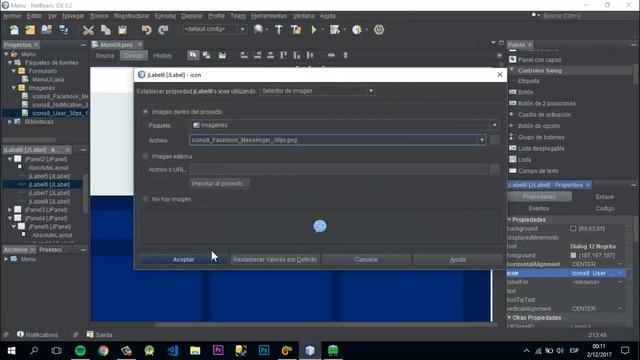Collapse the 'Otras Propiedades' section
The width and height of the screenshot is (640, 360).
509,318
